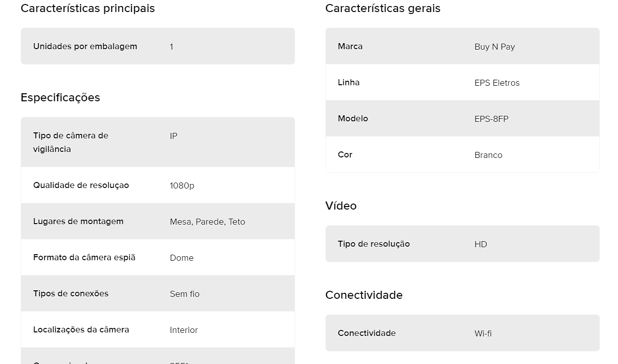618x364 pixels.
Task: Click the Características principais heading
Action: [x=88, y=9]
